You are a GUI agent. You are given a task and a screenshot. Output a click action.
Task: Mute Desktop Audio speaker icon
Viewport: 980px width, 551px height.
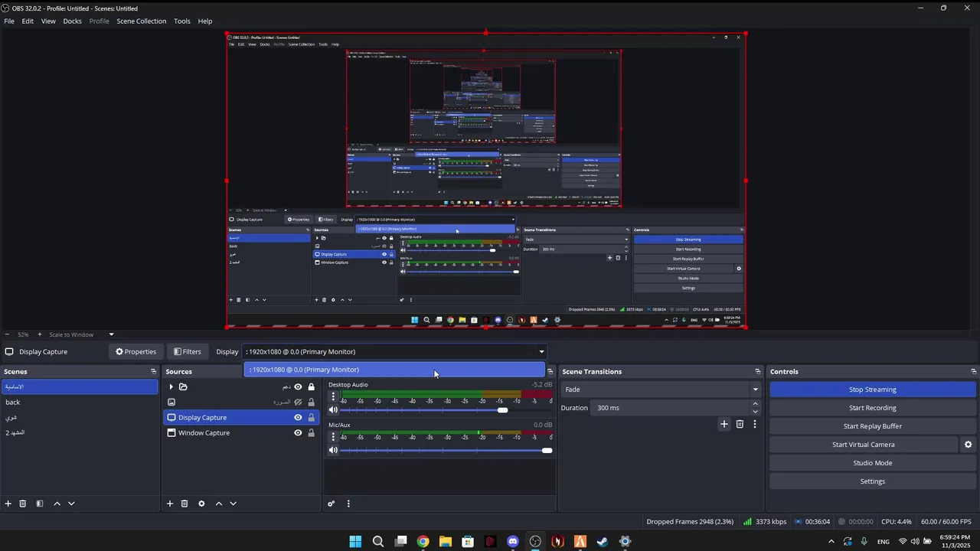click(x=333, y=410)
